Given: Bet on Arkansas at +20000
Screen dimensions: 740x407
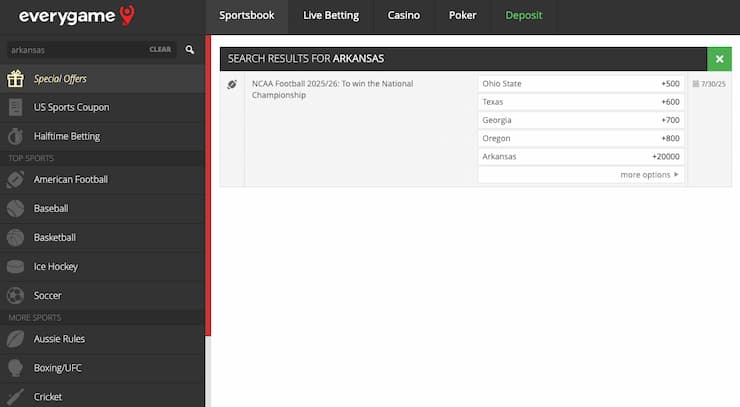Looking at the screenshot, I should tap(581, 157).
